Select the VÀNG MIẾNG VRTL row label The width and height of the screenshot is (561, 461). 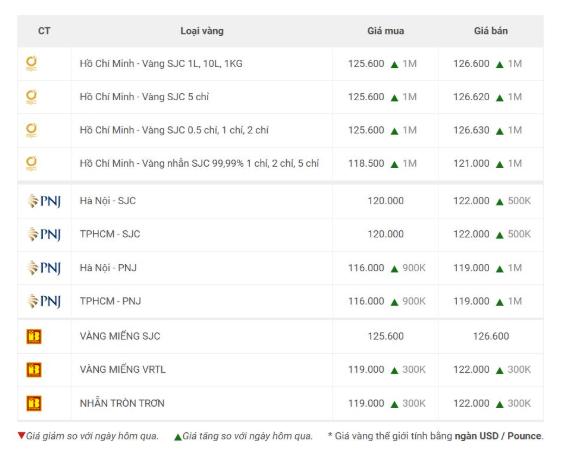[123, 369]
